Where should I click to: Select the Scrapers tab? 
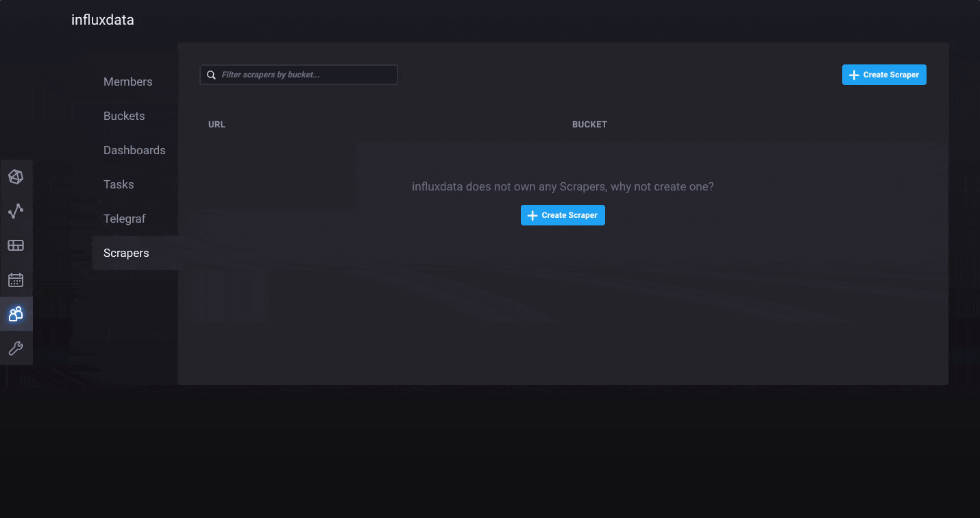pyautogui.click(x=126, y=253)
